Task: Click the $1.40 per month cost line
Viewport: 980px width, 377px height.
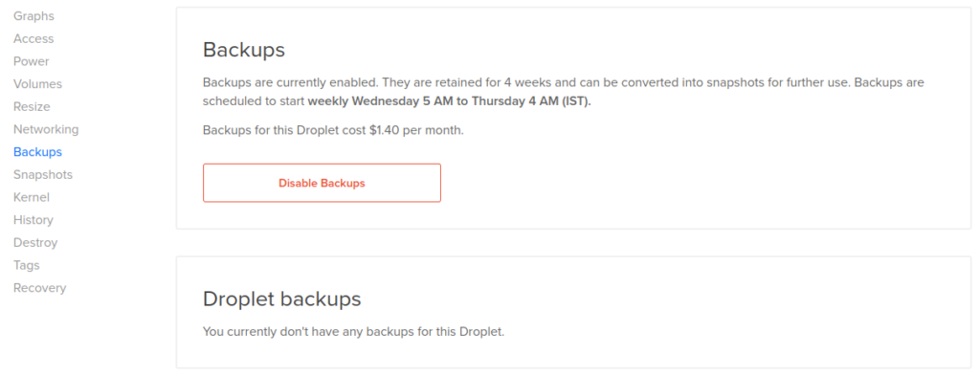Action: click(x=333, y=131)
